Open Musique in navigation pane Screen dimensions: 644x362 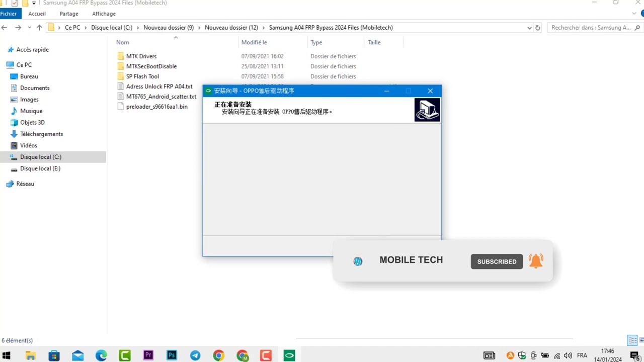coord(31,111)
